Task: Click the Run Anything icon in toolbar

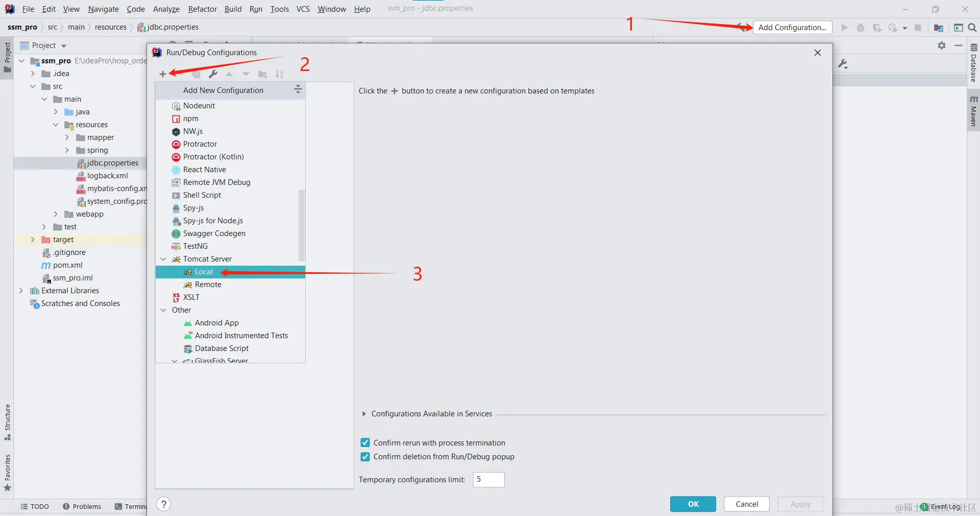Action: [x=959, y=28]
